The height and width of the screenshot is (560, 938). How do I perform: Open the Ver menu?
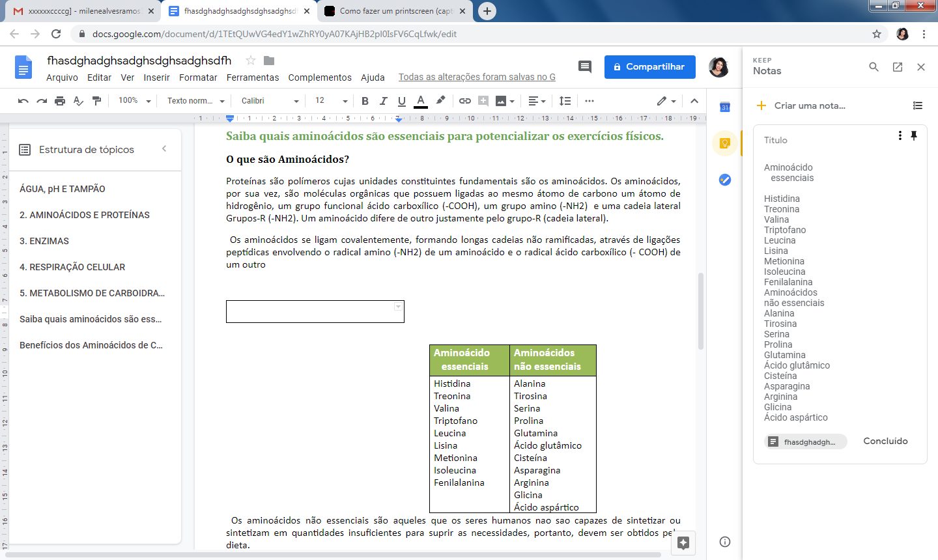click(x=128, y=77)
